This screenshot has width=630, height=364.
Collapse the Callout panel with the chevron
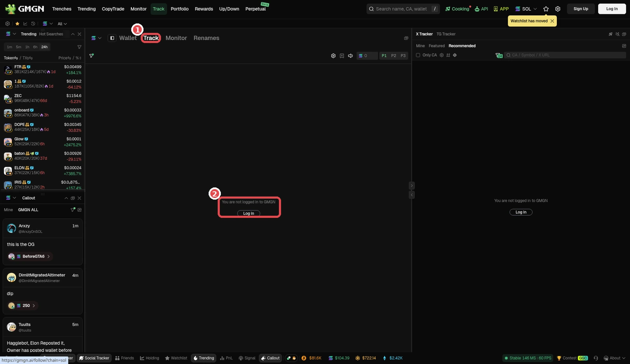pyautogui.click(x=66, y=198)
